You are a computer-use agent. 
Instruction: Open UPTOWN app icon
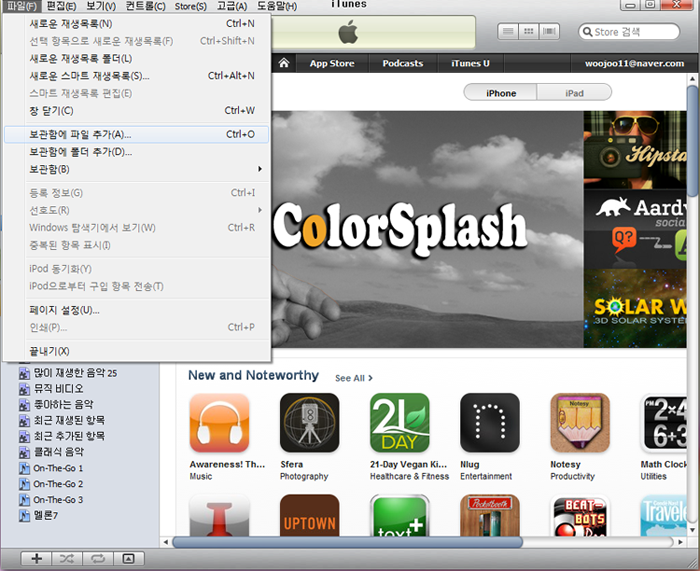pyautogui.click(x=309, y=515)
